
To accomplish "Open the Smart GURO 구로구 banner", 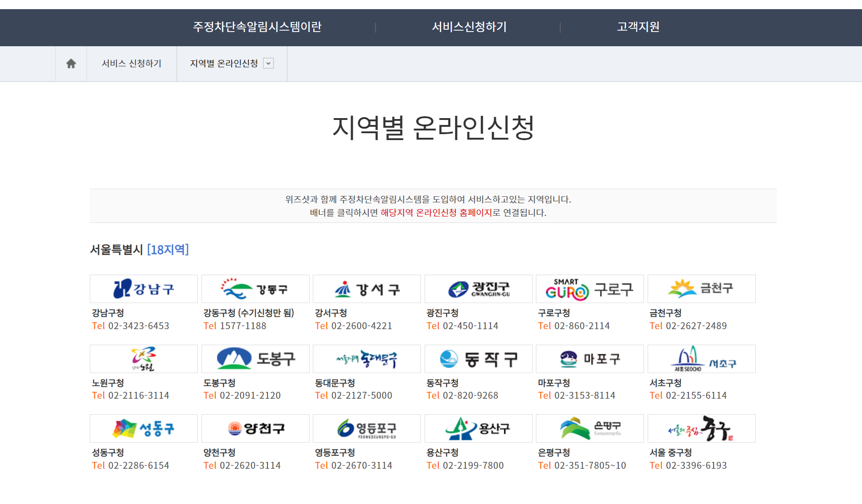I will pyautogui.click(x=590, y=289).
